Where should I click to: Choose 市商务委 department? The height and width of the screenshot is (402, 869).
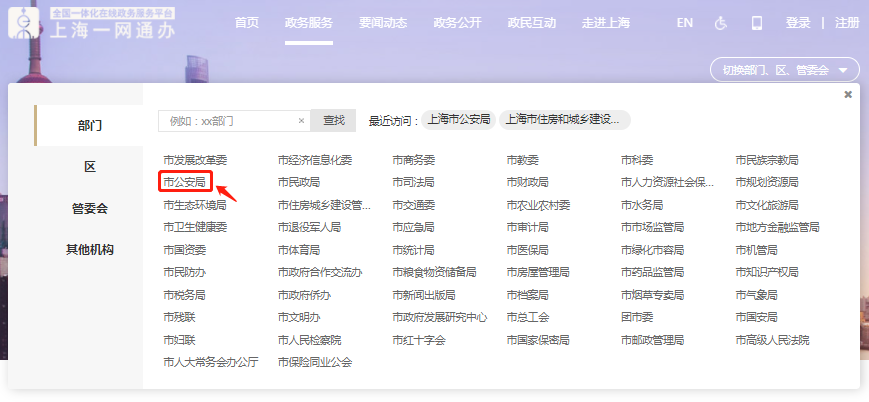(413, 160)
